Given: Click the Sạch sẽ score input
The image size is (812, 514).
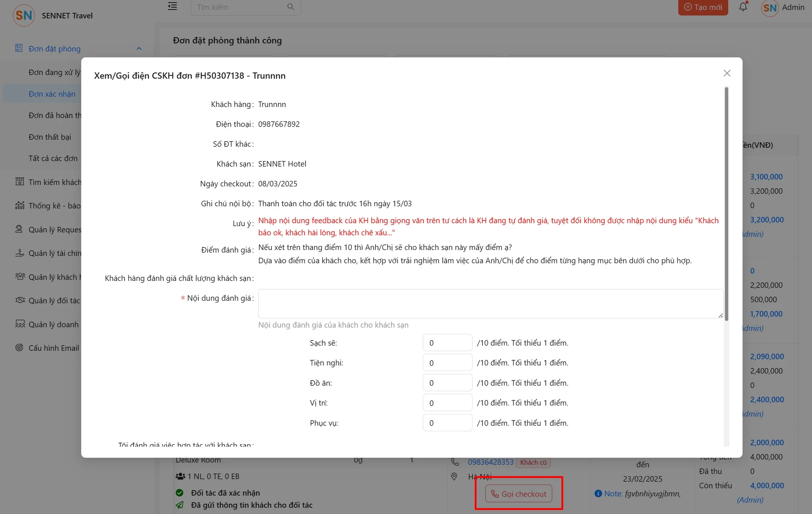Looking at the screenshot, I should click(447, 343).
